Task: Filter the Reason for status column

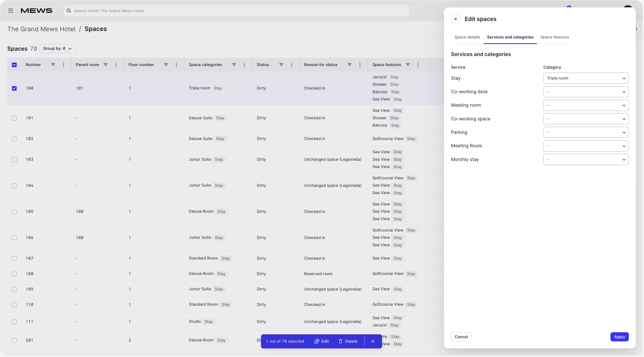Action: point(350,65)
